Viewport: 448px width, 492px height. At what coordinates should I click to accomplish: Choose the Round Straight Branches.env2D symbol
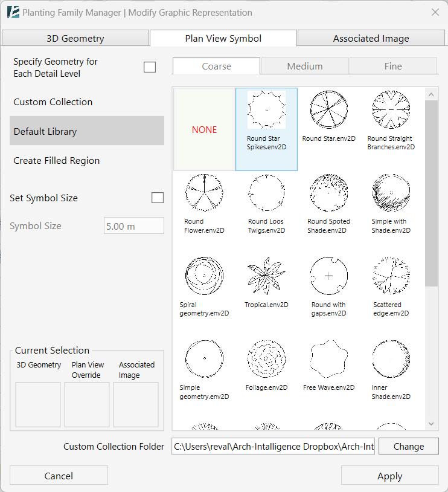pyautogui.click(x=391, y=110)
